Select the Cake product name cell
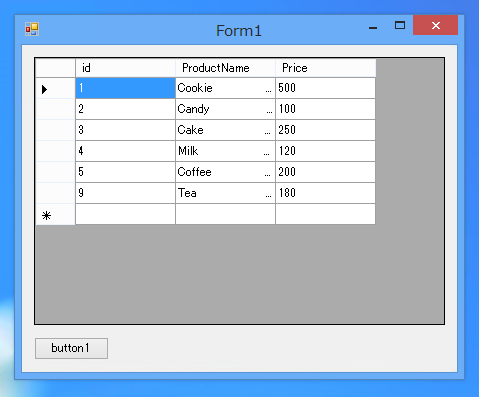Viewport: 479px width, 397px height. [x=225, y=130]
